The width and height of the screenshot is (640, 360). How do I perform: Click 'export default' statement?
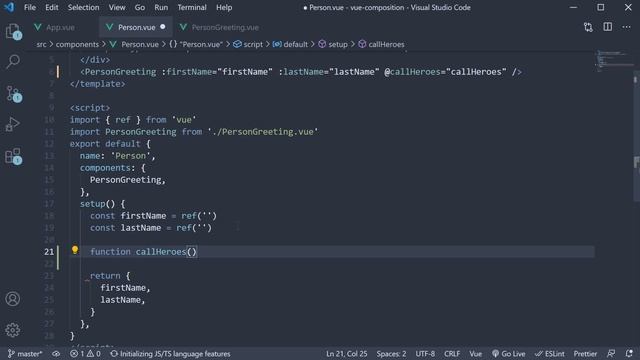coord(105,144)
